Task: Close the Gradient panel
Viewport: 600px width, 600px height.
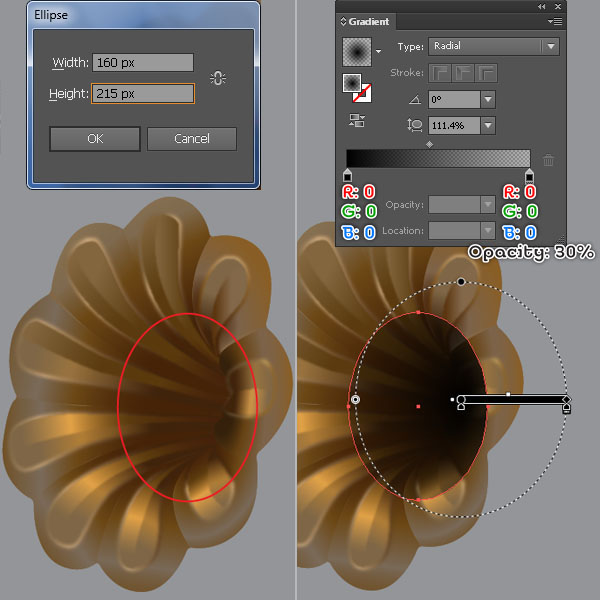Action: [x=558, y=7]
